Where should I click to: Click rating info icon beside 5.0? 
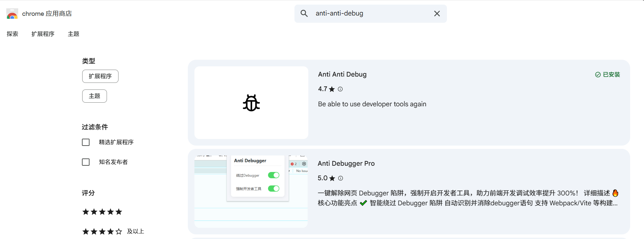click(341, 178)
